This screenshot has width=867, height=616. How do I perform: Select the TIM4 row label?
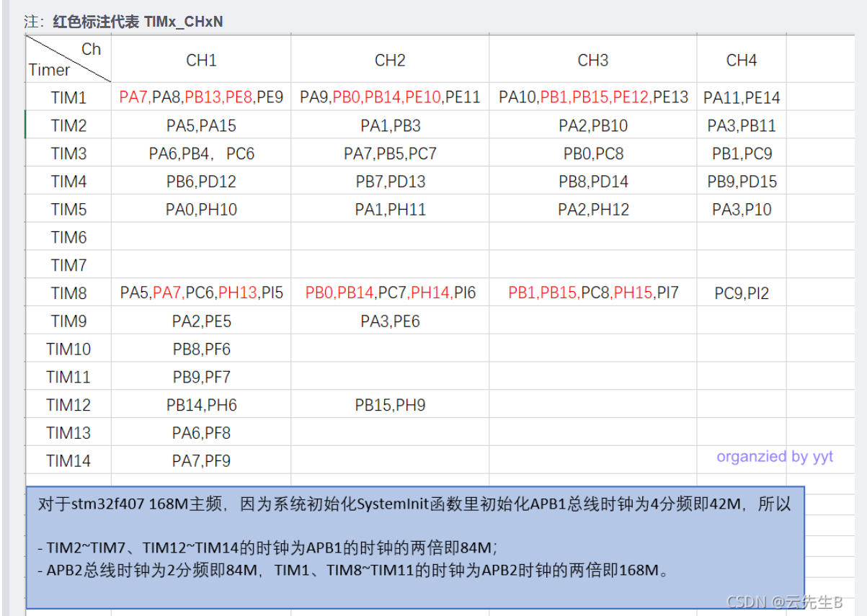pyautogui.click(x=68, y=182)
